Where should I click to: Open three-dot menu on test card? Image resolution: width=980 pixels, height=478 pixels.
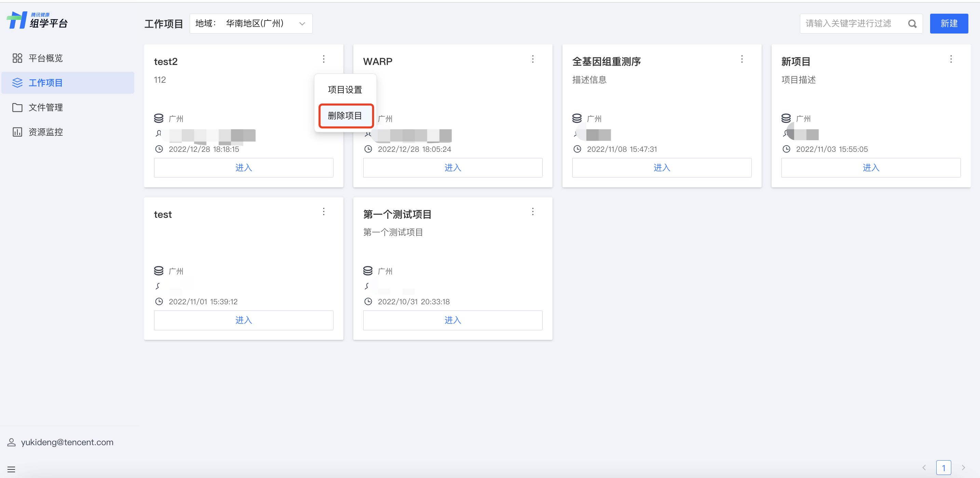point(323,212)
